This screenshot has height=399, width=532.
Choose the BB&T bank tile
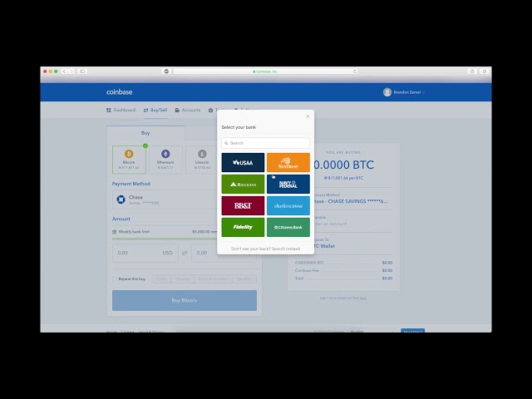pos(243,205)
